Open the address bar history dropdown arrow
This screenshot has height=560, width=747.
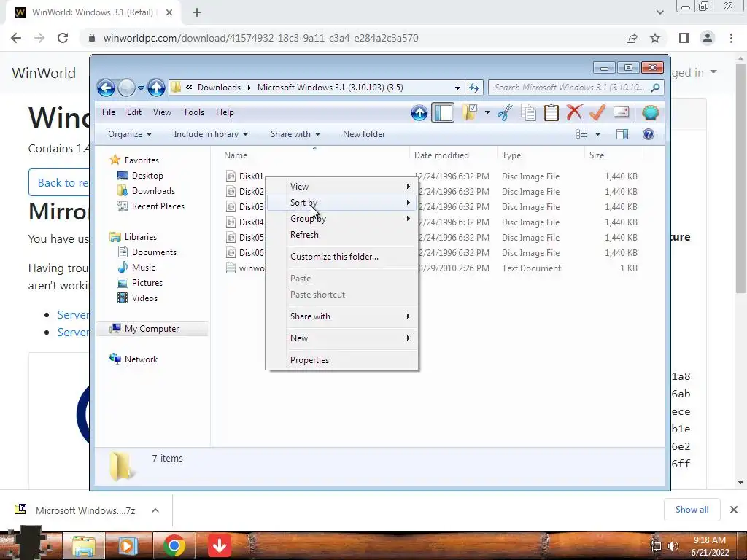click(x=457, y=87)
